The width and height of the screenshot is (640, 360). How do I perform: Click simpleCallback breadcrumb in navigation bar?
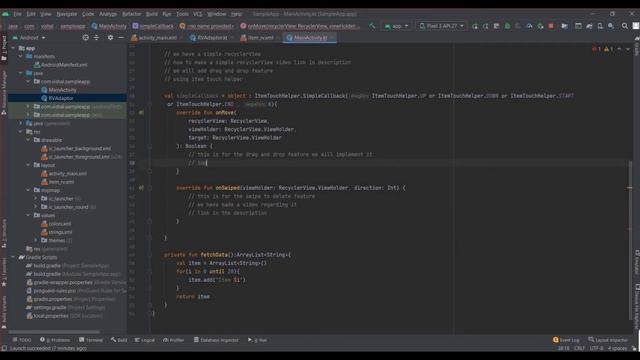[153, 26]
